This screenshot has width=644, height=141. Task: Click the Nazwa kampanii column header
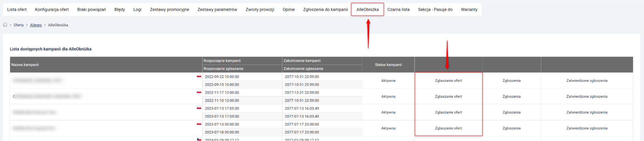[25, 65]
